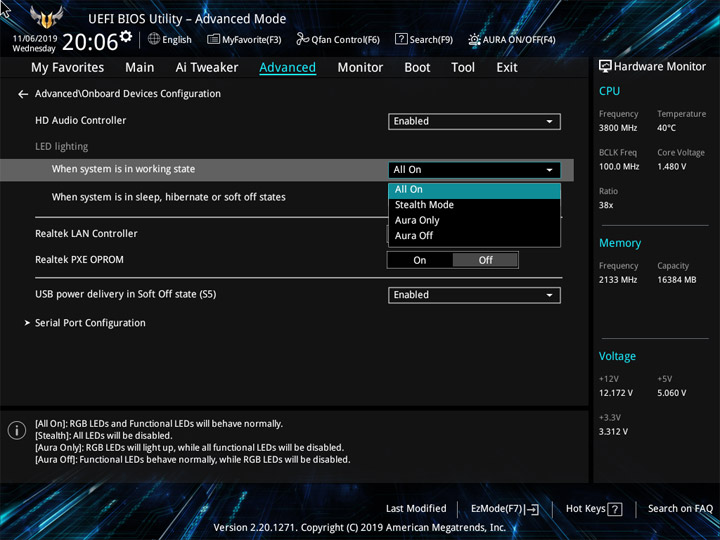The width and height of the screenshot is (720, 540).
Task: Click the globe language icon
Action: pyautogui.click(x=154, y=39)
